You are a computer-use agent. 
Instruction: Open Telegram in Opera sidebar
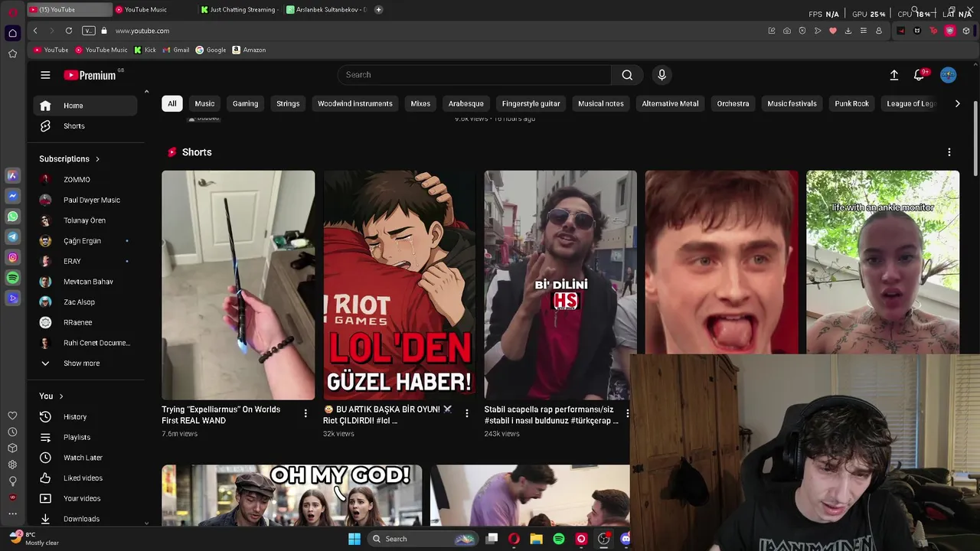(12, 237)
